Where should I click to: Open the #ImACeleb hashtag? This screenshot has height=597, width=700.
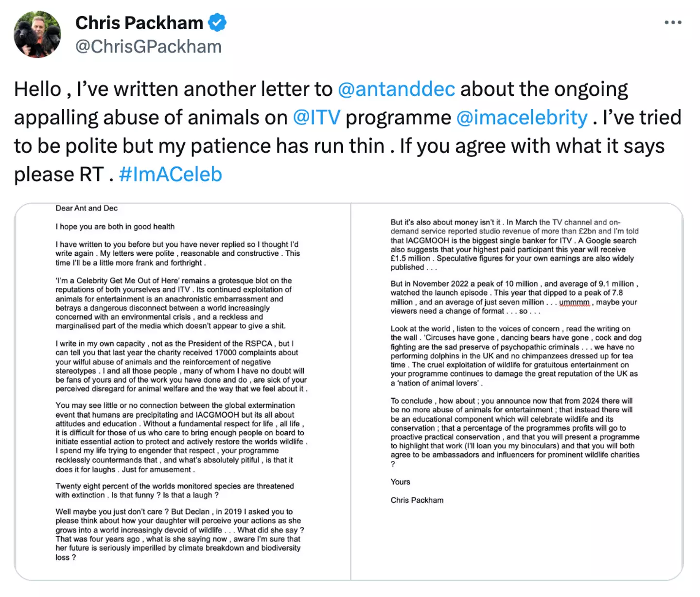(170, 175)
